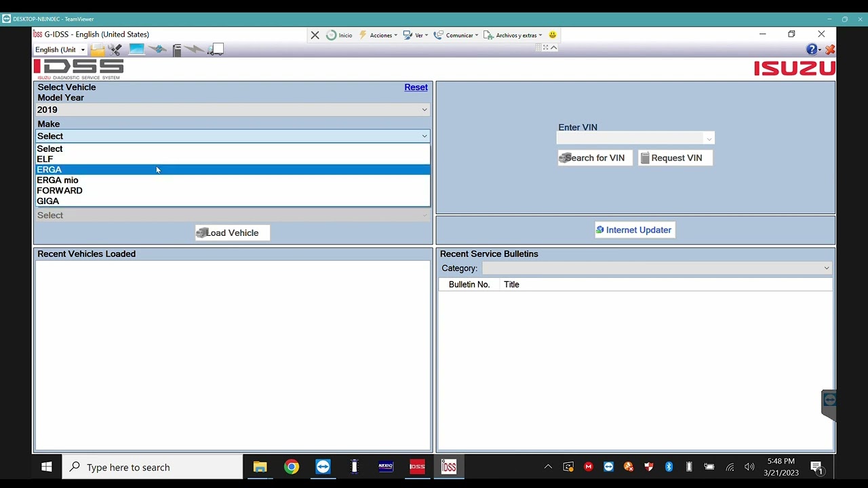Open the TeamViewer Ver menu
Viewport: 868px width, 488px height.
[x=416, y=35]
